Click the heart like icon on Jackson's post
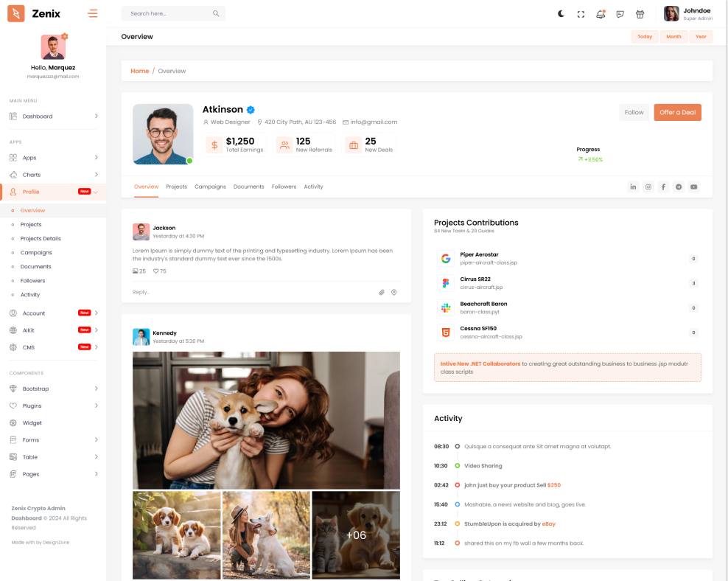This screenshot has height=581, width=728. [156, 271]
